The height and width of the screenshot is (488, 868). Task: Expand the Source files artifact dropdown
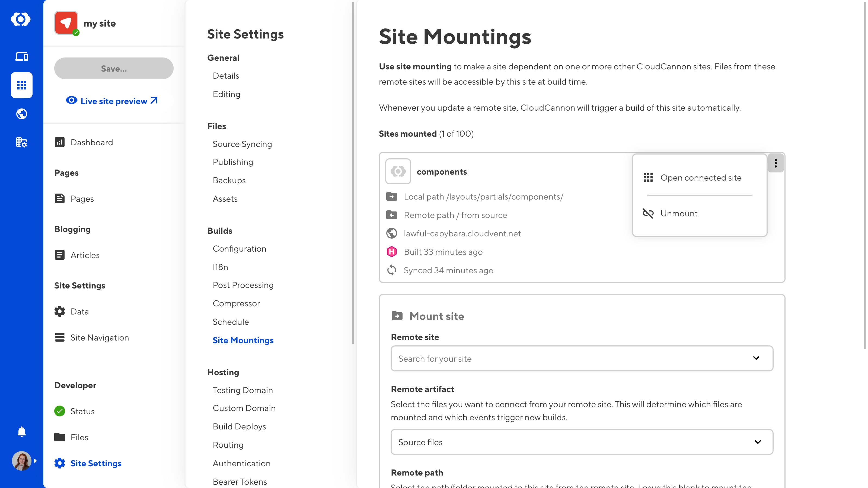coord(582,442)
